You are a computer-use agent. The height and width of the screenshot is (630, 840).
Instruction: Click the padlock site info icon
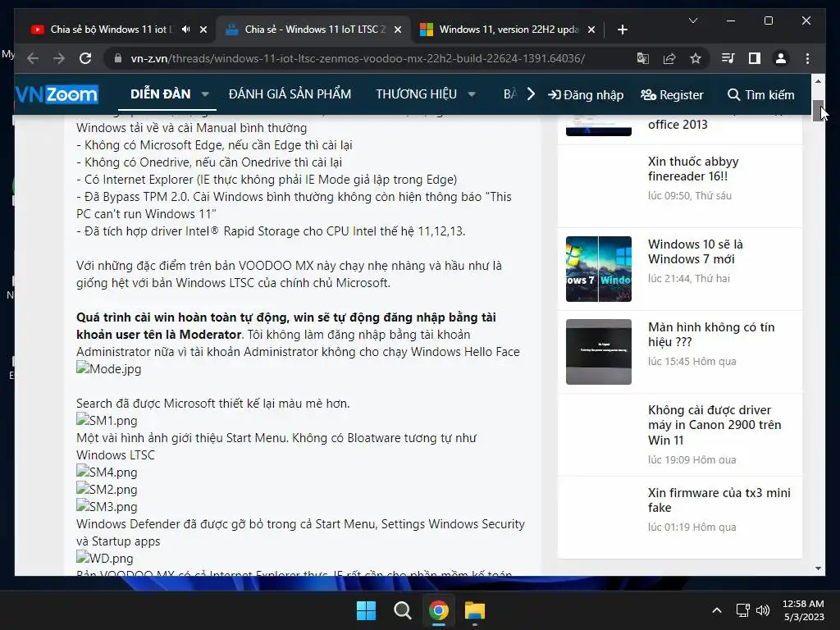tap(118, 58)
